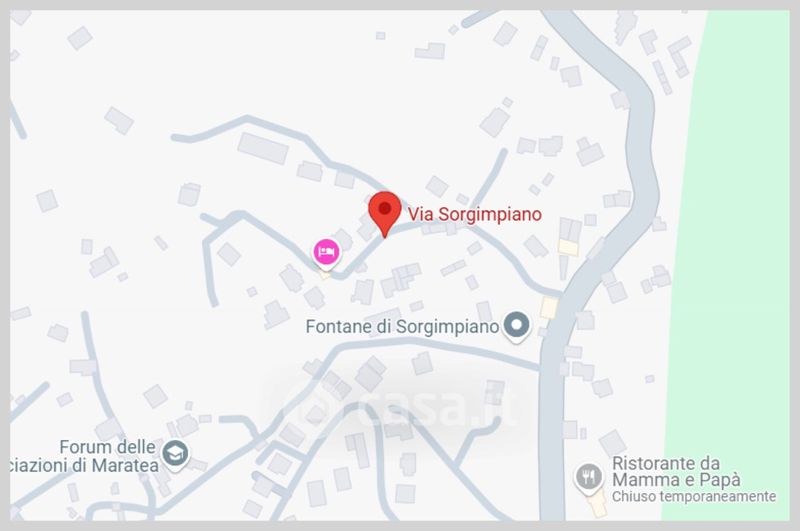Viewport: 800px width, 531px height.
Task: Select the large rectangular building northwest of the pin
Action: (x=263, y=148)
